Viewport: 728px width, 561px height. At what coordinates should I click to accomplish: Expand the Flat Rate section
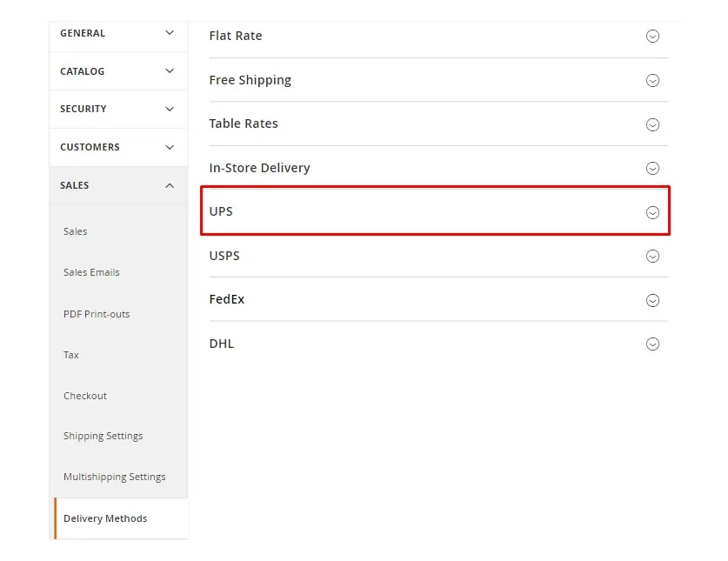pyautogui.click(x=652, y=36)
